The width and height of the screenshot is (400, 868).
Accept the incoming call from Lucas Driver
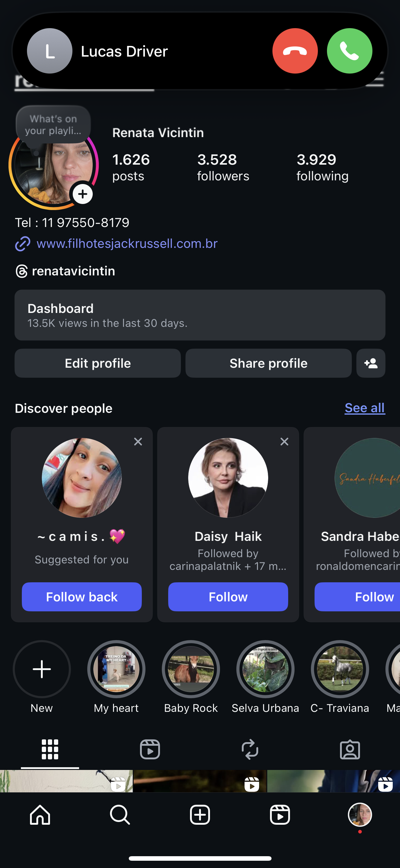pyautogui.click(x=349, y=51)
